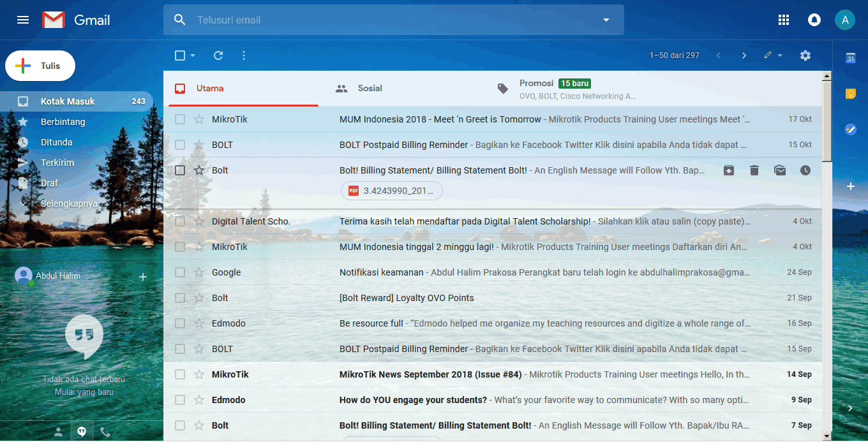Viewport: 868px width, 442px height.
Task: Open the Google apps grid
Action: tap(784, 20)
